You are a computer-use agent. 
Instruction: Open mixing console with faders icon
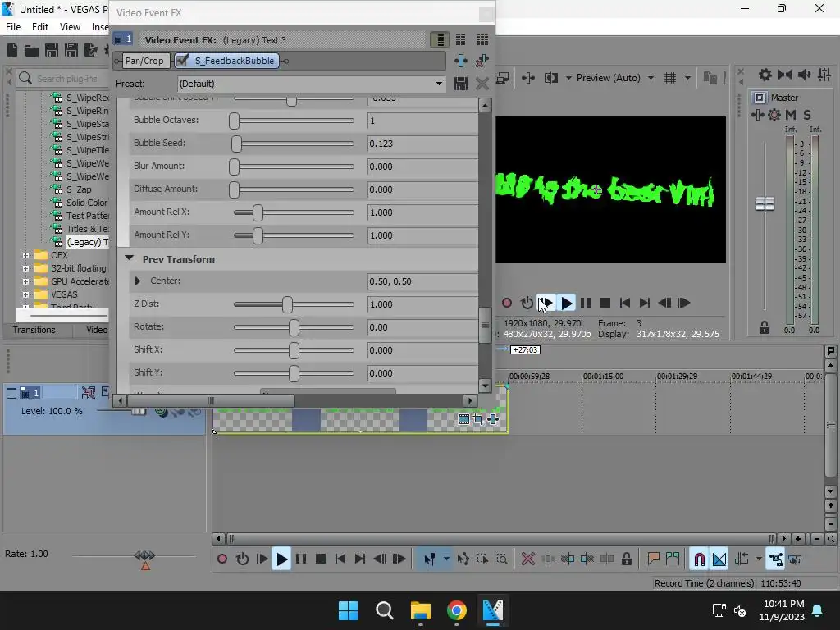coord(824,75)
